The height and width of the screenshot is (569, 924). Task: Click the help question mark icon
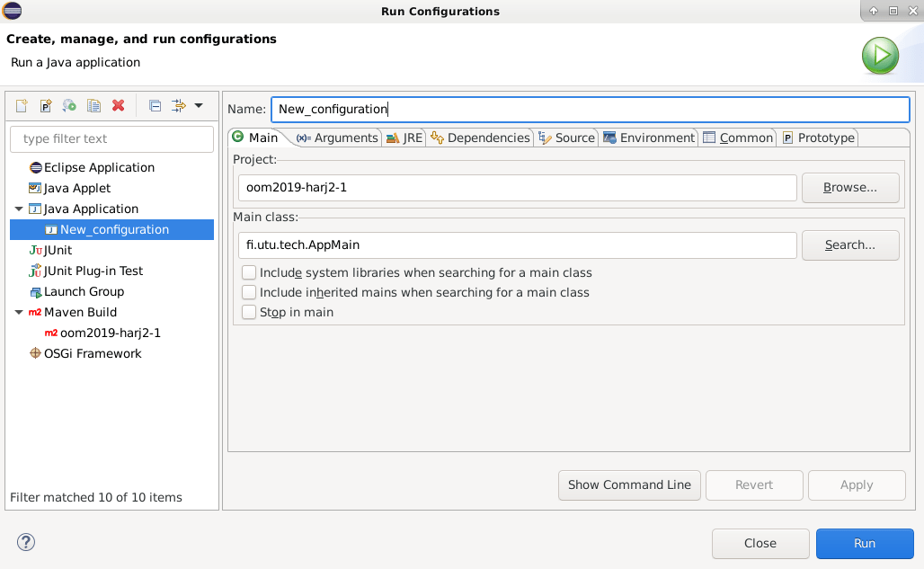tap(26, 542)
